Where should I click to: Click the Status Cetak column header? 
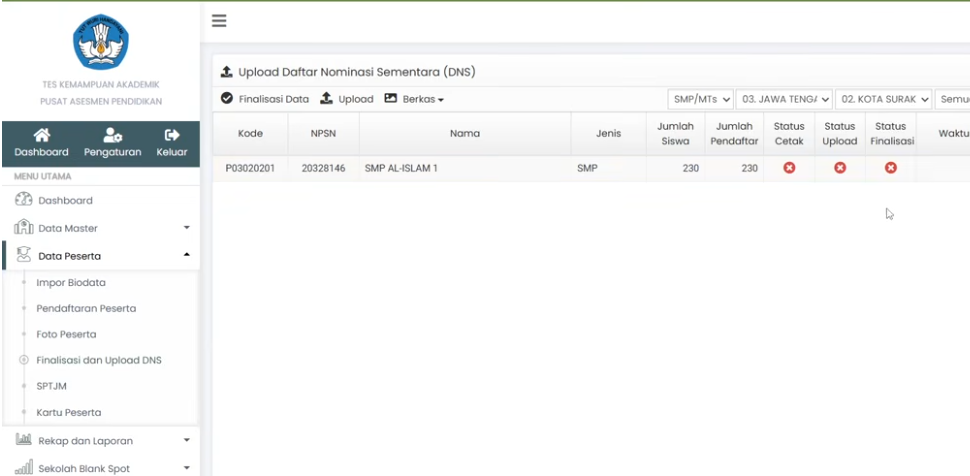click(x=789, y=133)
